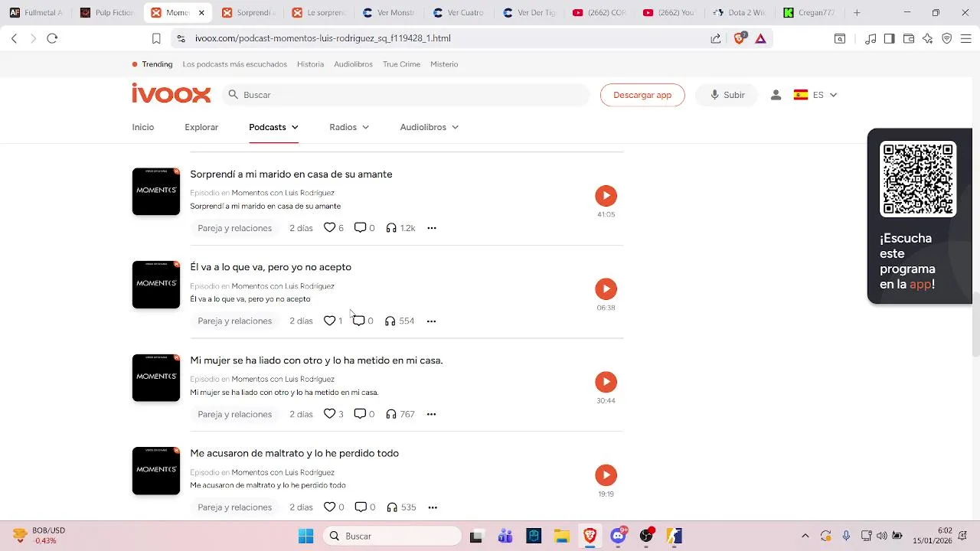Viewport: 980px width, 551px height.
Task: Play episode Él va a lo que va
Action: click(606, 289)
